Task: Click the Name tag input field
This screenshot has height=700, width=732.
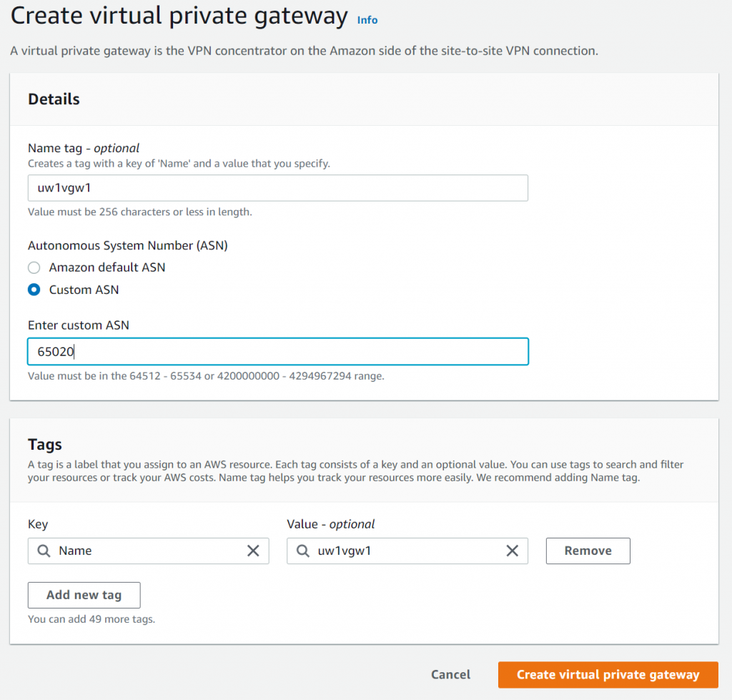Action: click(278, 188)
